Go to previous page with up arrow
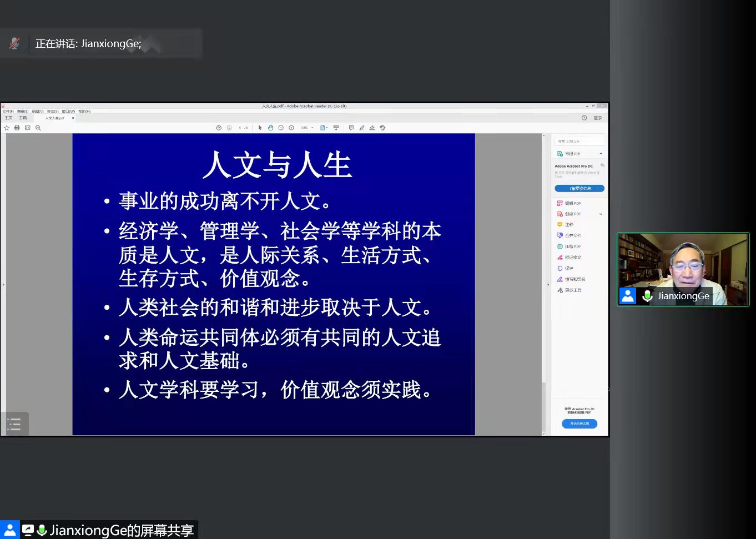This screenshot has width=756, height=539. click(x=219, y=128)
